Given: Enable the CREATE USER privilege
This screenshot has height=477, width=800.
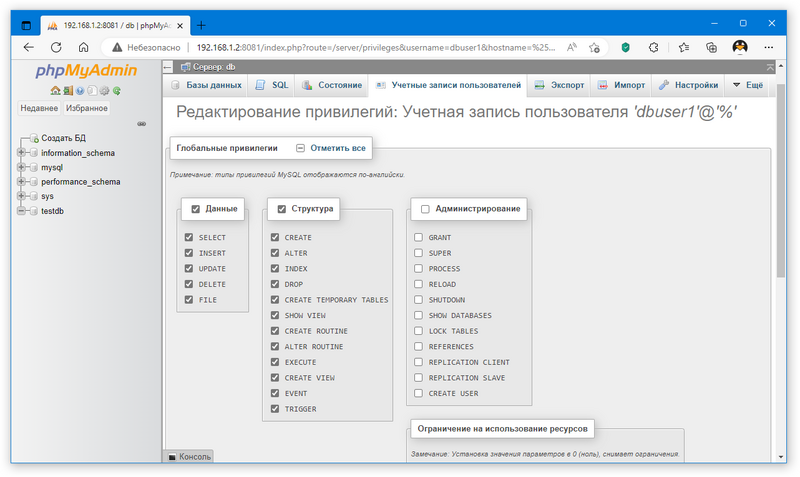Looking at the screenshot, I should pyautogui.click(x=418, y=393).
